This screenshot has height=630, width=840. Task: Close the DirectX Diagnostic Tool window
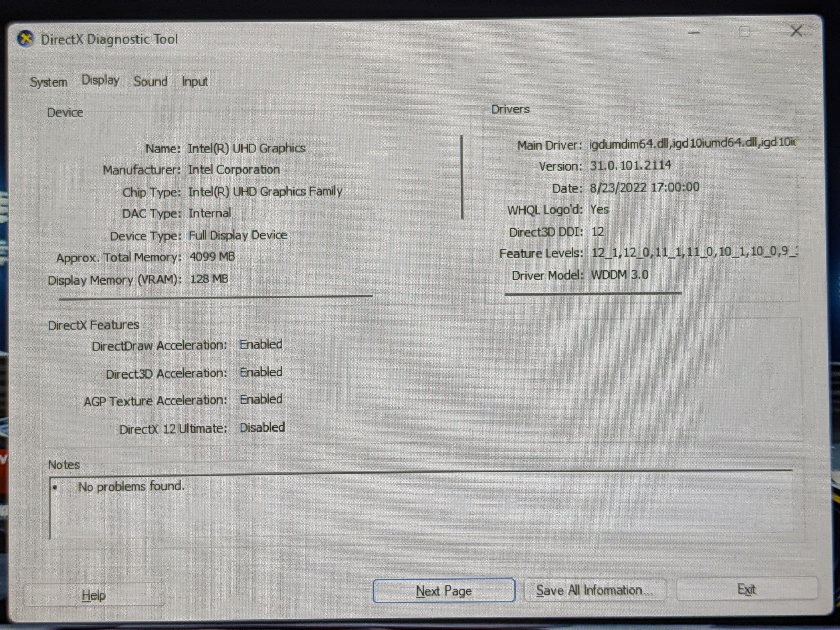tap(796, 31)
